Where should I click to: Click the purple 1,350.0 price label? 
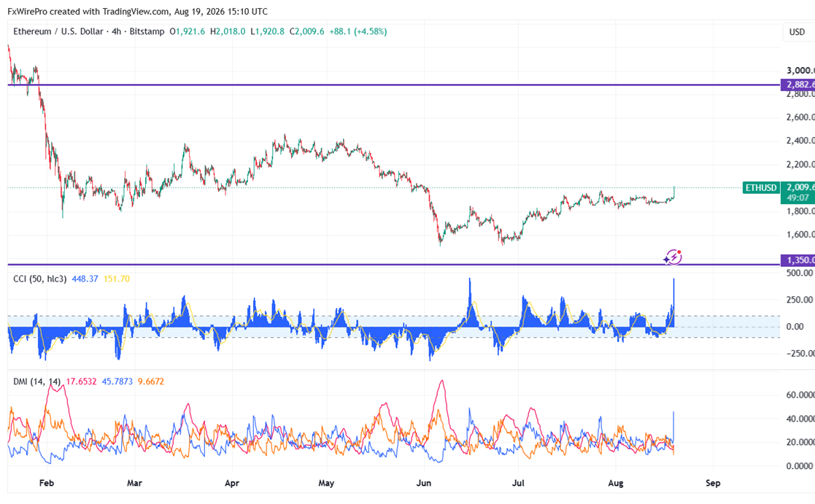pyautogui.click(x=797, y=260)
